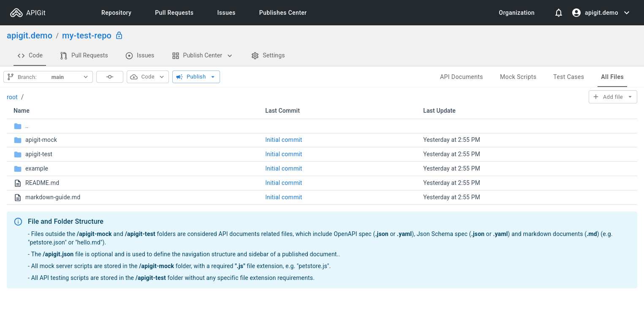The image size is (644, 312).
Task: Switch to the Test Cases tab
Action: pyautogui.click(x=568, y=77)
